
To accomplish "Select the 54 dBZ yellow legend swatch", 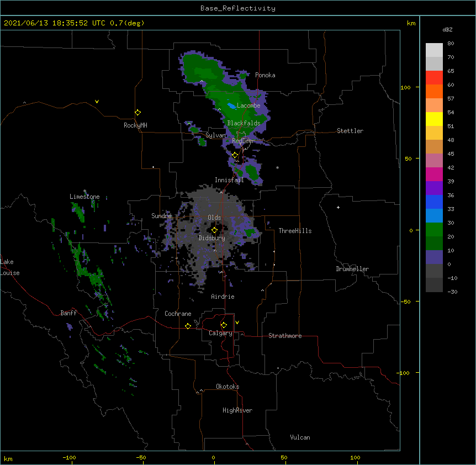I will [434, 119].
